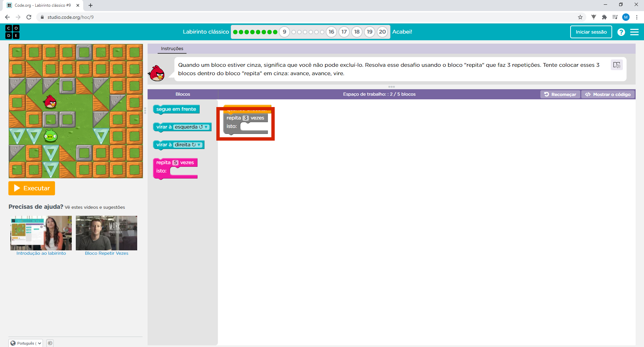This screenshot has width=644, height=347.
Task: Go to level 18 bubble
Action: pos(357,32)
